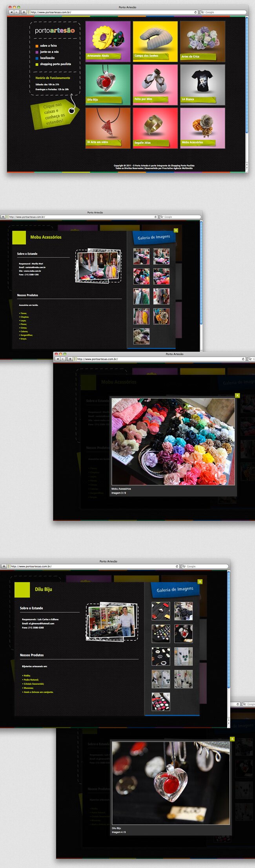Open the Segalle Jóias ring tile
The width and height of the screenshot is (255, 868).
(155, 128)
